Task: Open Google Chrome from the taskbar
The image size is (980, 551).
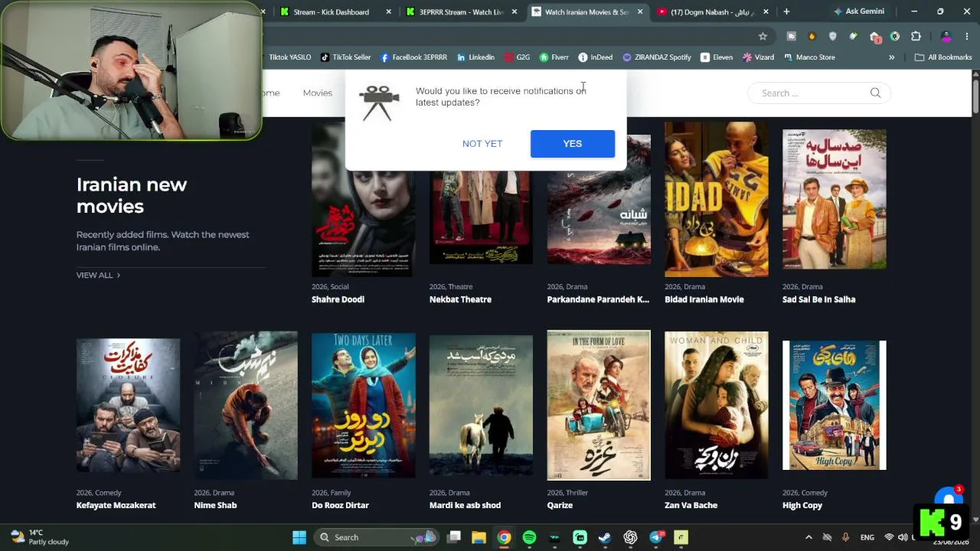Action: click(504, 537)
